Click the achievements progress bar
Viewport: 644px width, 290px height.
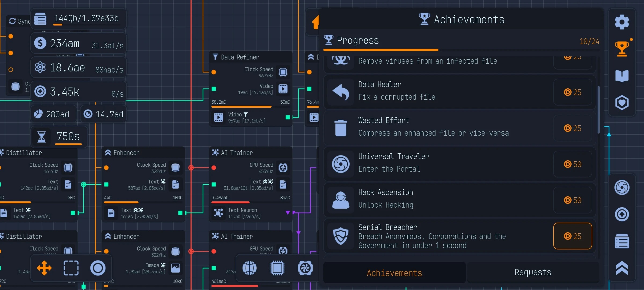(x=461, y=50)
